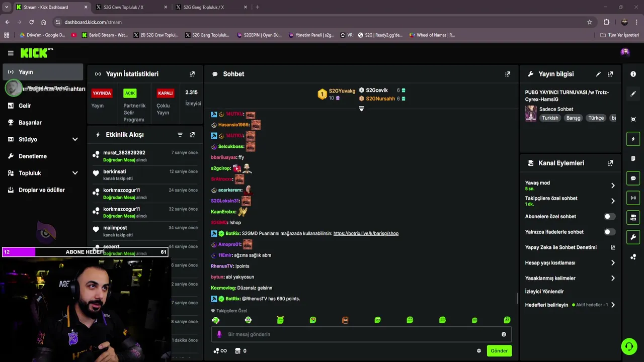Toggle the lightning bolt activity feed icon
The width and height of the screenshot is (644, 362).
click(x=633, y=139)
